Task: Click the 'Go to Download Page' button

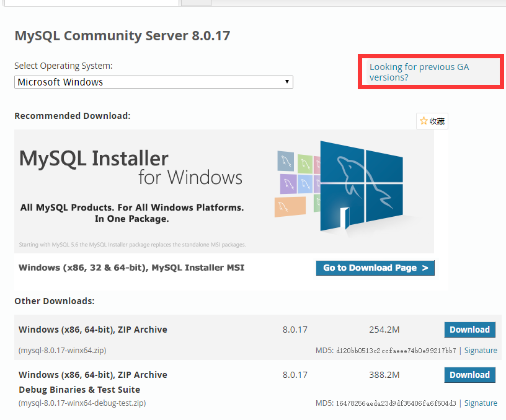Action: pos(375,268)
